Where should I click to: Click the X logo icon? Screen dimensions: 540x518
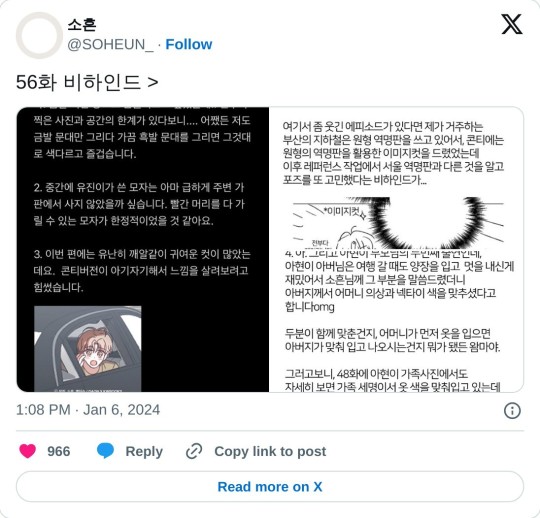point(512,24)
